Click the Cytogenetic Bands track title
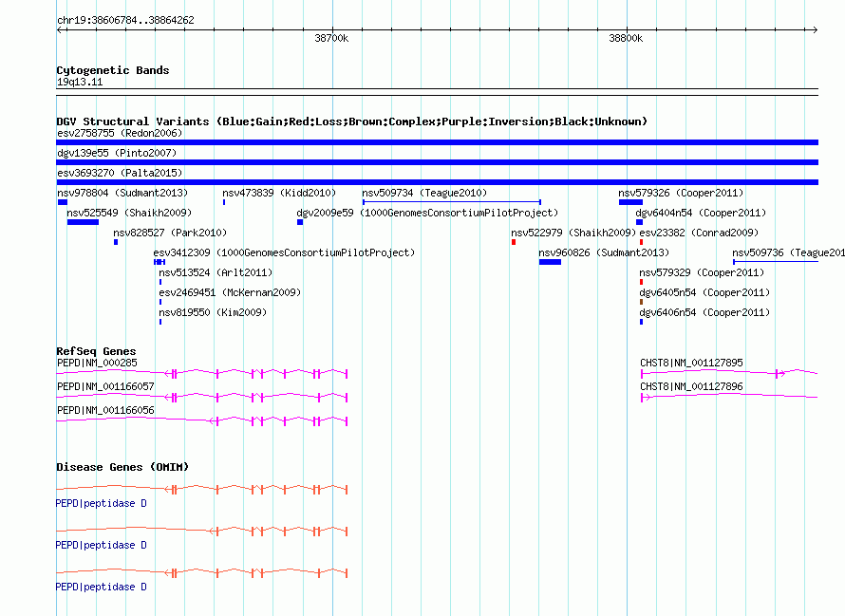Viewport: 845px width, 616px height. [x=113, y=70]
